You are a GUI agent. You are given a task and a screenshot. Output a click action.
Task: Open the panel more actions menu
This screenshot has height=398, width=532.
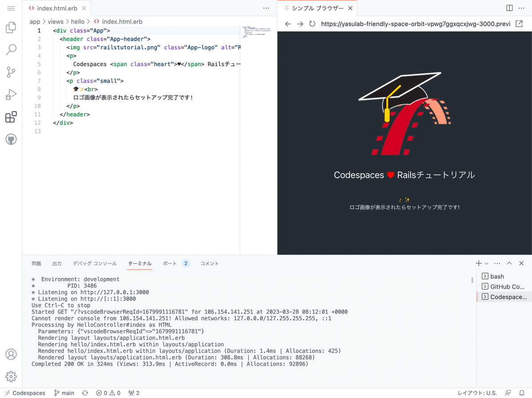497,263
